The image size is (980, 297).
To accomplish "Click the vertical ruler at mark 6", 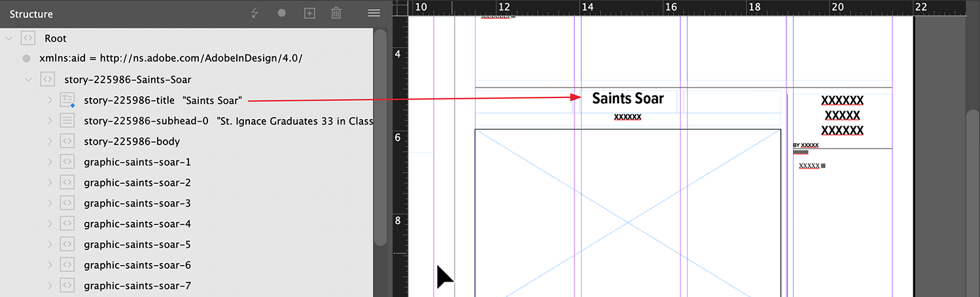I will point(399,137).
